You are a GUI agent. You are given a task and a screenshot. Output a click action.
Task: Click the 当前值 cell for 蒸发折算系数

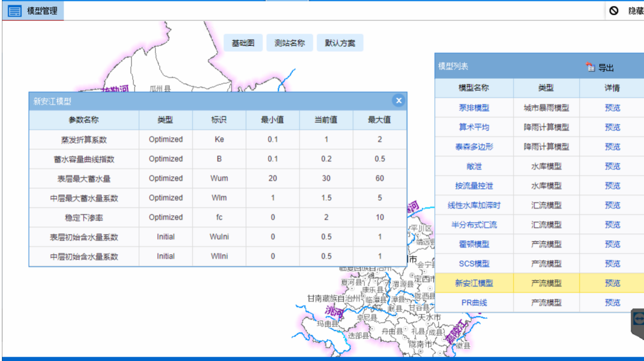[x=326, y=140]
